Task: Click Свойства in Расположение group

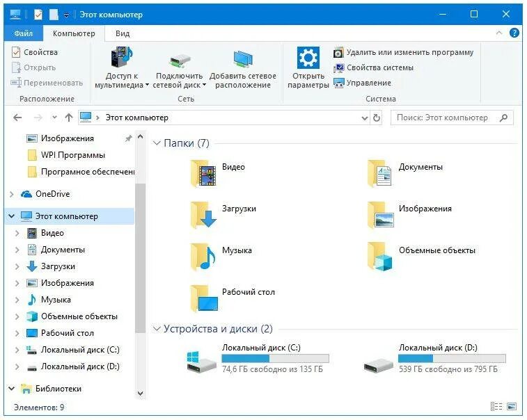Action: (x=35, y=52)
